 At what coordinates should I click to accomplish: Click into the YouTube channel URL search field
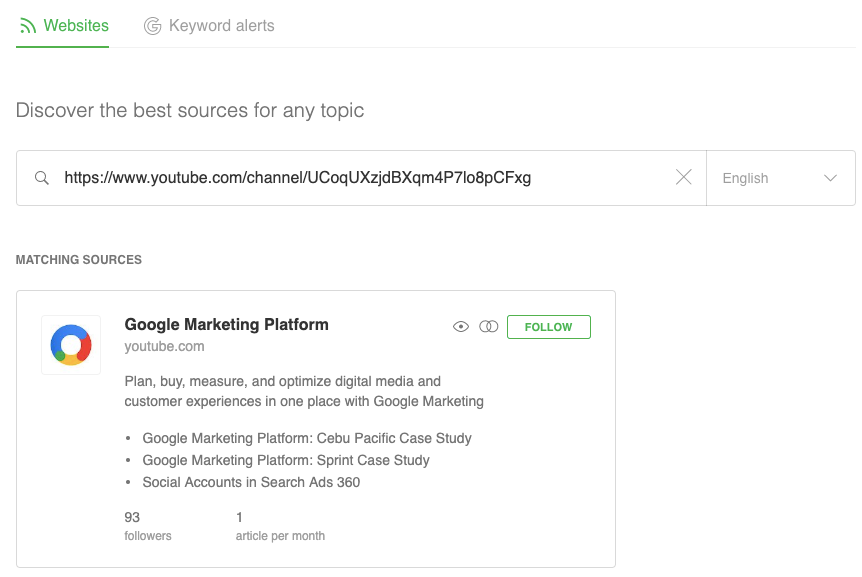click(360, 178)
